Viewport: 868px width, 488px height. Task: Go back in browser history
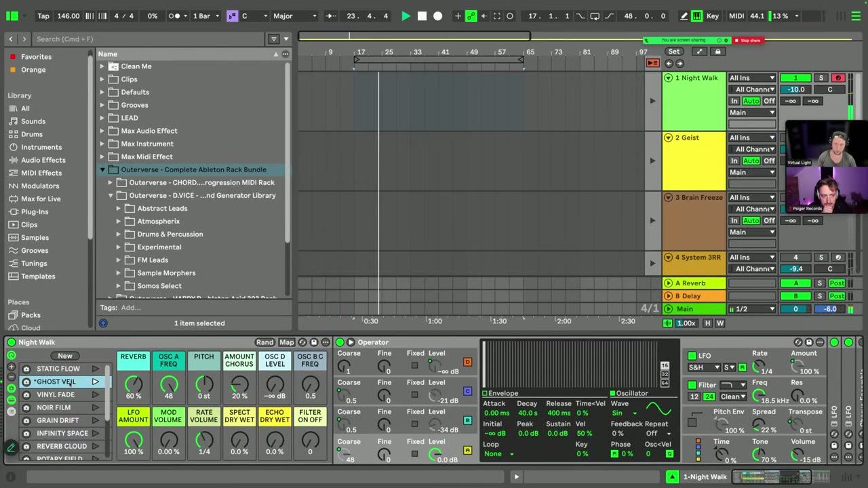(12, 39)
